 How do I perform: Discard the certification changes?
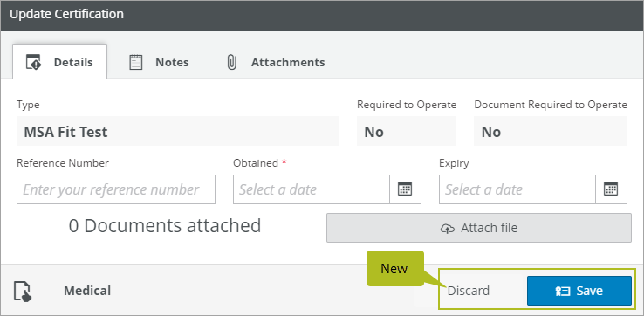point(469,291)
